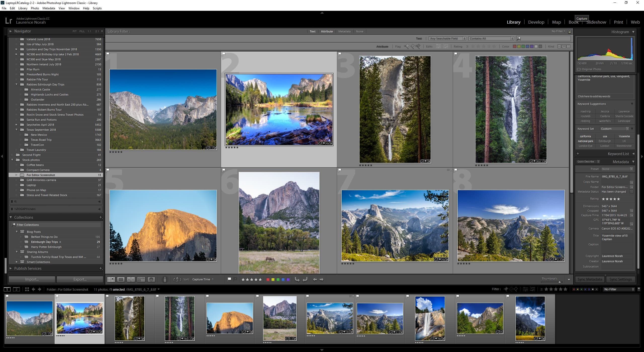This screenshot has height=352, width=644.
Task: Click the painter spray can icon
Action: (165, 279)
